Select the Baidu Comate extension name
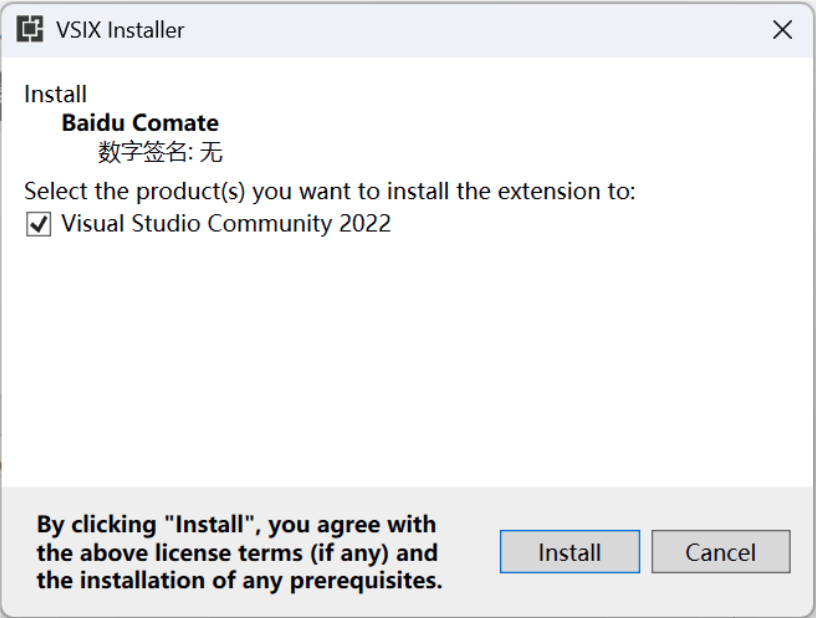 (140, 123)
